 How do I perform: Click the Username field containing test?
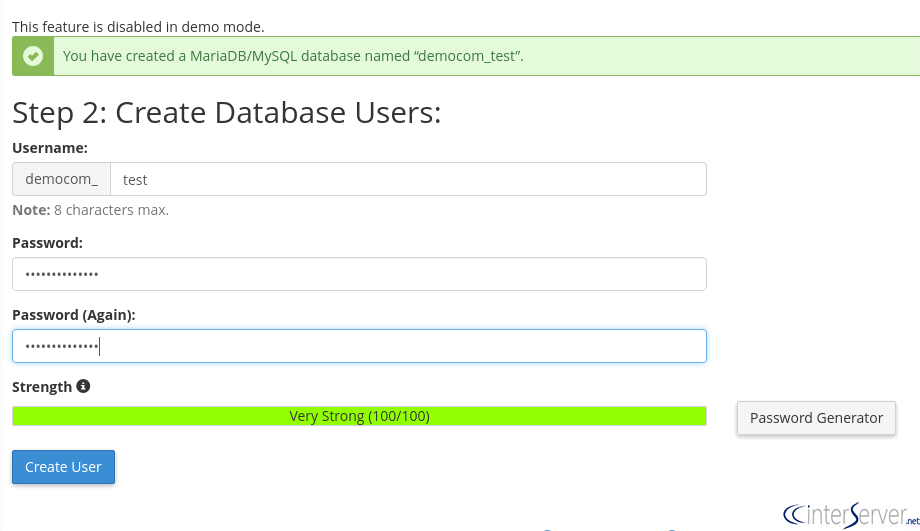pos(408,179)
